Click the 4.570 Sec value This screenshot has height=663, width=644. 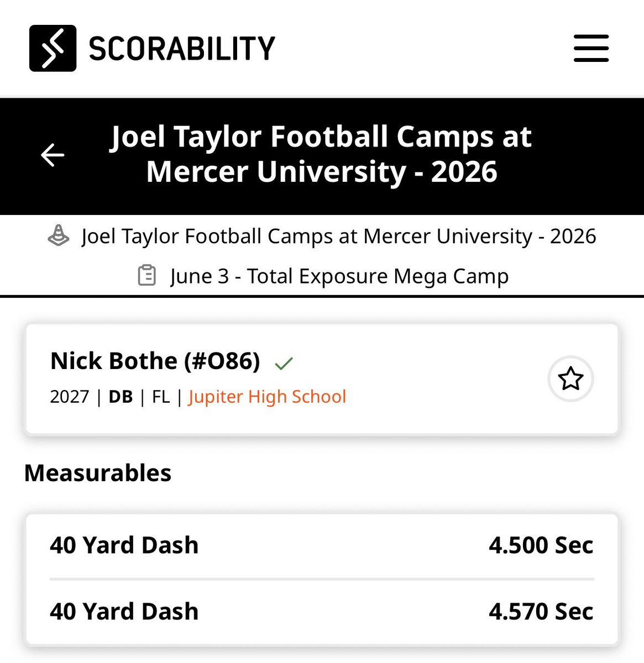[541, 612]
